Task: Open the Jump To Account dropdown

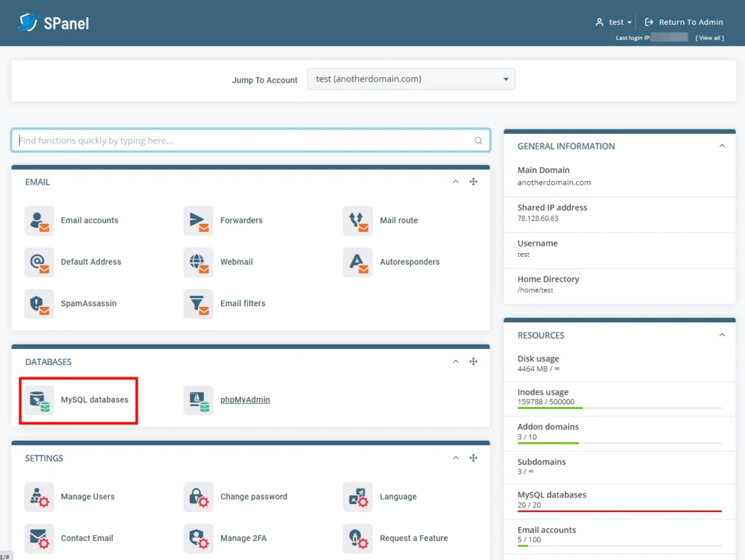Action: point(411,79)
